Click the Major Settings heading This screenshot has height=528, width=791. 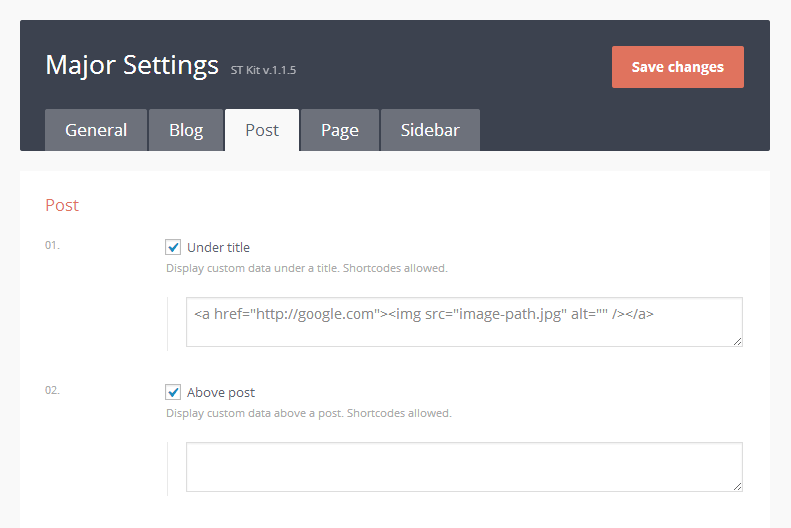click(132, 65)
